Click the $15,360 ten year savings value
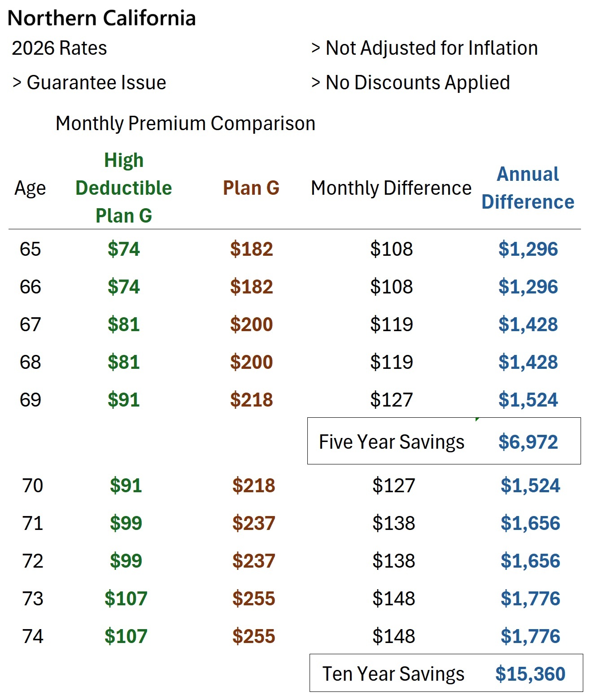The height and width of the screenshot is (700, 594). coord(530,674)
